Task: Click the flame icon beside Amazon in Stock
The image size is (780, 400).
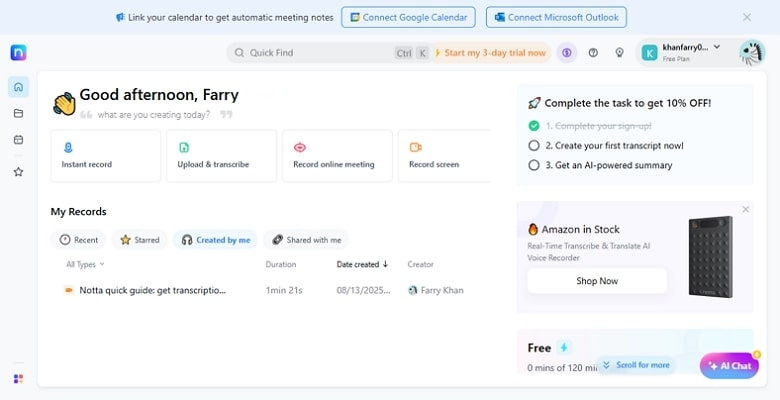Action: 533,229
